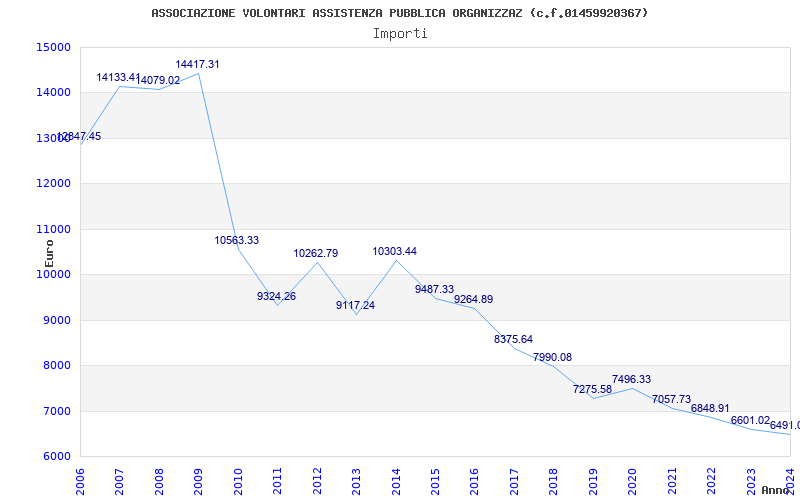Click the 2021 year axis label
Image resolution: width=800 pixels, height=500 pixels.
[x=672, y=480]
